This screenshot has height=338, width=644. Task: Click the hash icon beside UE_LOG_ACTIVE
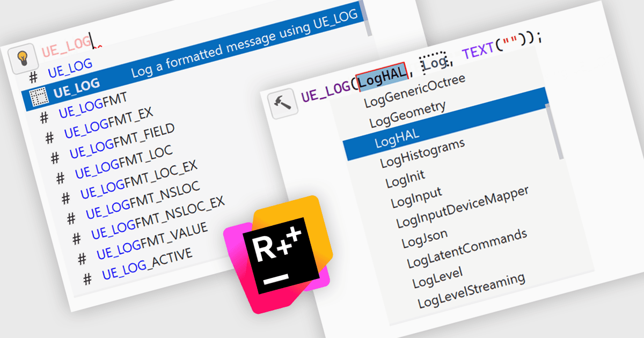(x=89, y=279)
